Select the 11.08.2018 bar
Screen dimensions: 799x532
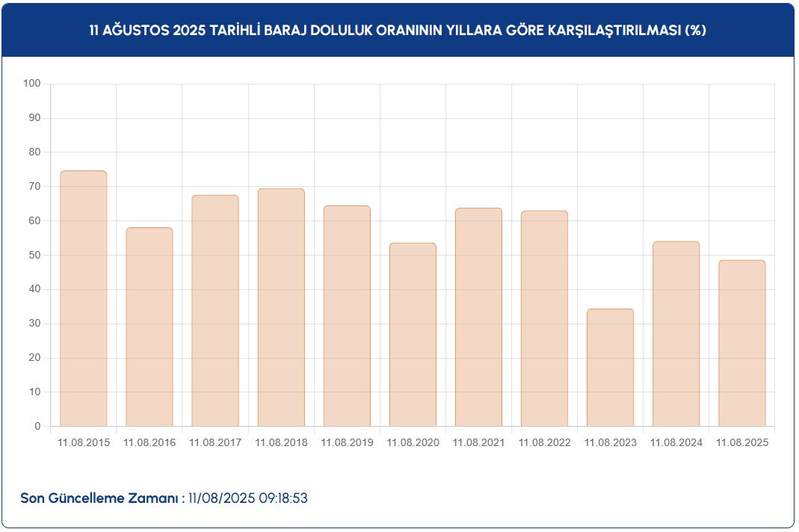click(x=281, y=308)
